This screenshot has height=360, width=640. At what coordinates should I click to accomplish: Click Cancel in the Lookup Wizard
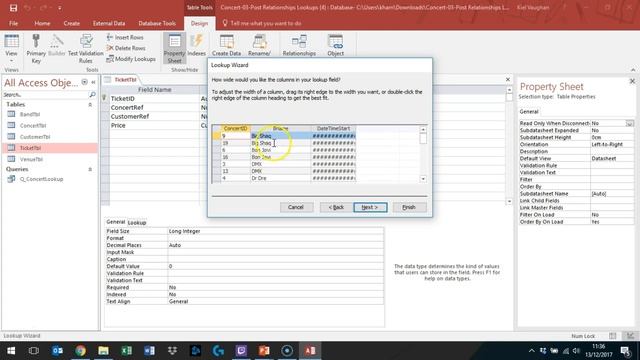click(x=296, y=207)
